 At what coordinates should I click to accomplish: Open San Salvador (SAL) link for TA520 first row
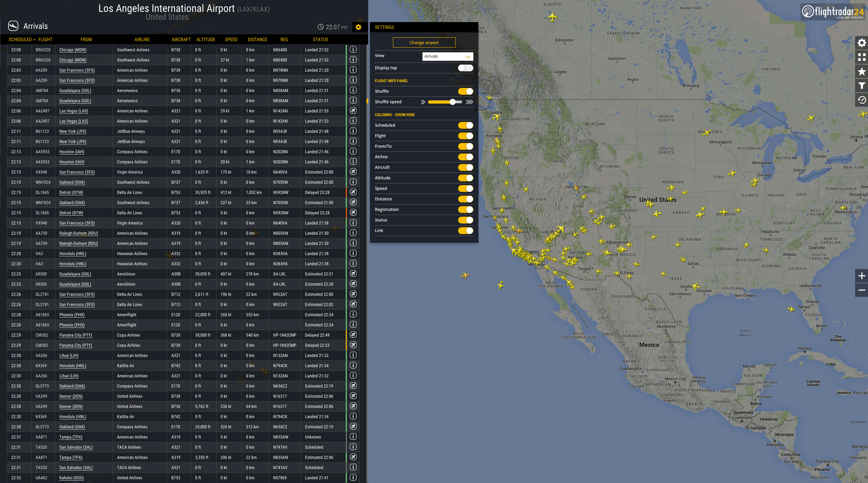point(76,447)
